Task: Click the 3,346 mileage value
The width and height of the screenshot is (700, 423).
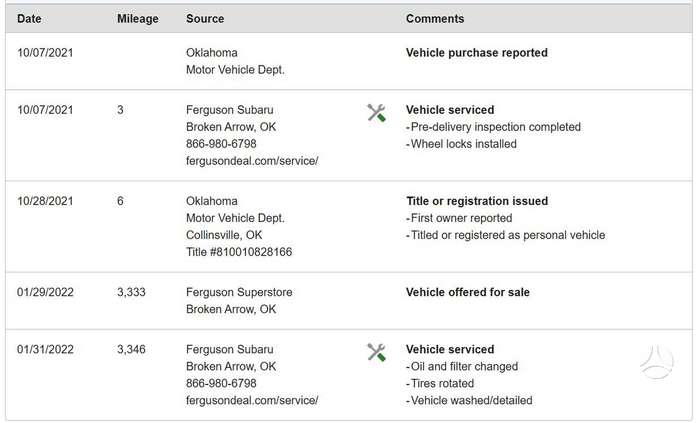Action: tap(131, 349)
